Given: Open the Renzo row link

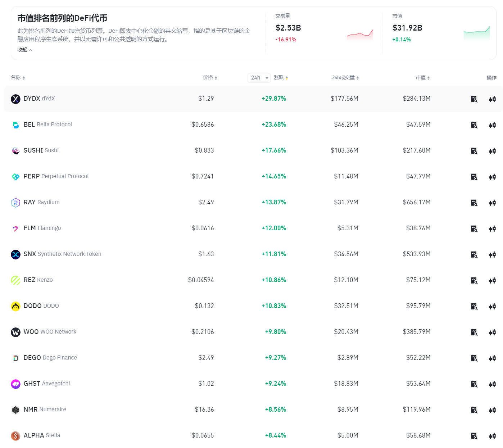Looking at the screenshot, I should click(38, 280).
